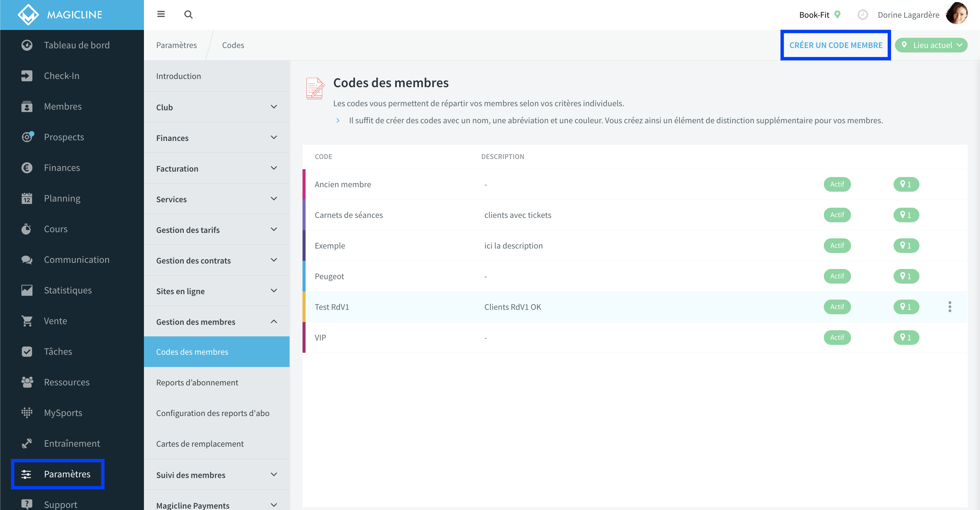Click the Actif badge for Ancien membre
980x510 pixels.
point(837,184)
